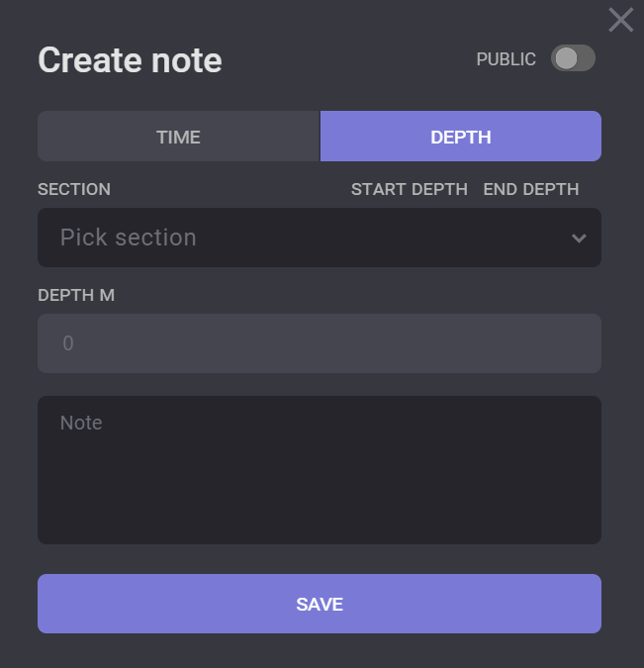Click inside the Note text area
This screenshot has width=644, height=668.
pos(319,469)
